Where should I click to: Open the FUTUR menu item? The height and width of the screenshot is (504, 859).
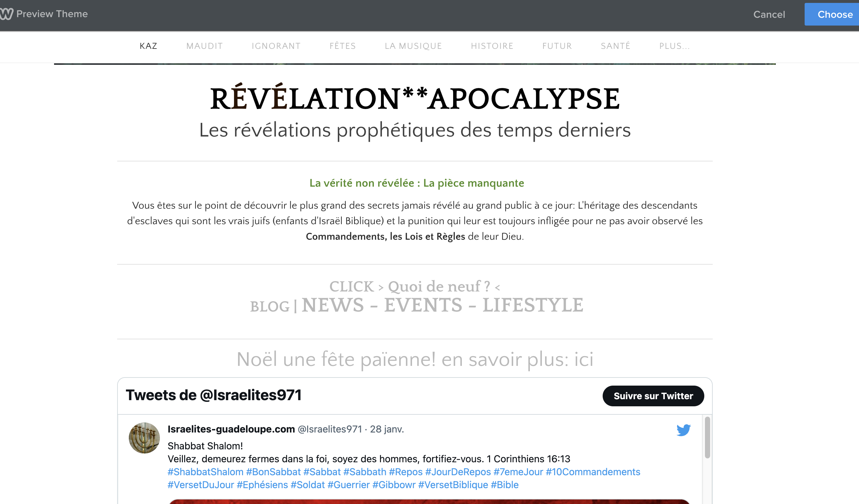click(x=557, y=46)
